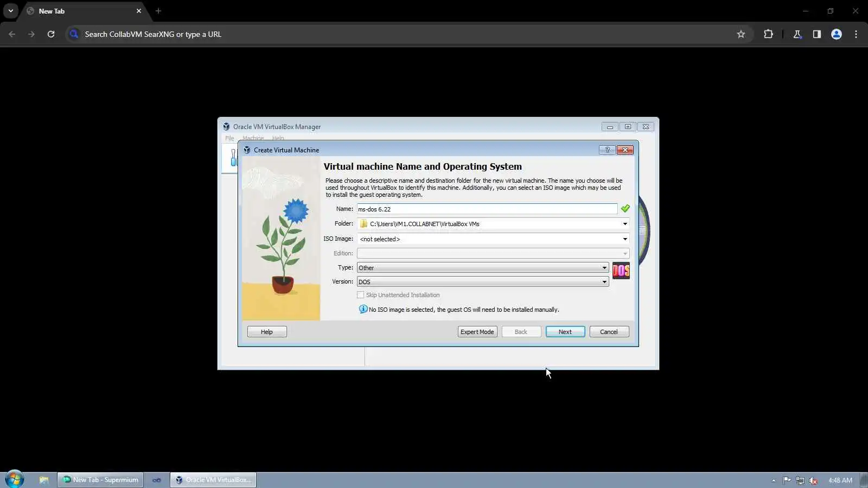Click the taskbar clock showing 4:48 AM
The width and height of the screenshot is (868, 488).
click(840, 480)
